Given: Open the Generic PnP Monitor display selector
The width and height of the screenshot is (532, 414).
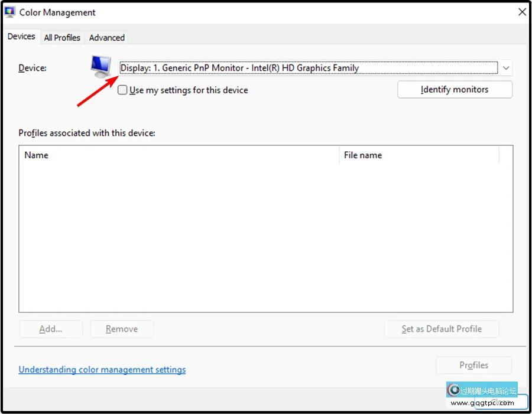Looking at the screenshot, I should coord(308,68).
